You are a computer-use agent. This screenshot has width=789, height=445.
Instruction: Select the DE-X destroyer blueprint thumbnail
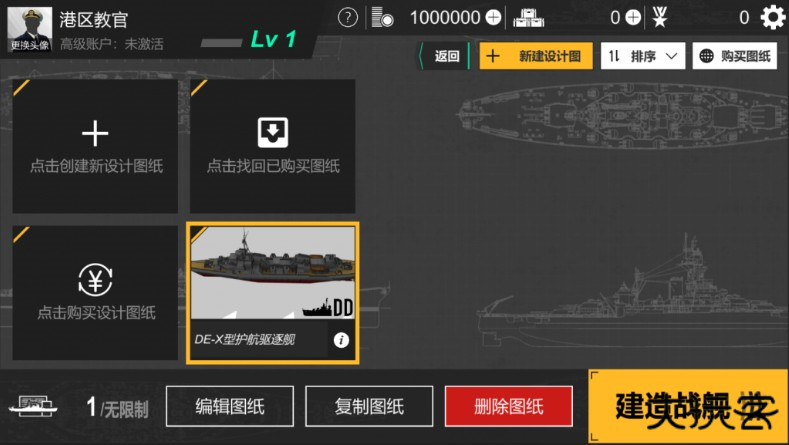pyautogui.click(x=273, y=272)
